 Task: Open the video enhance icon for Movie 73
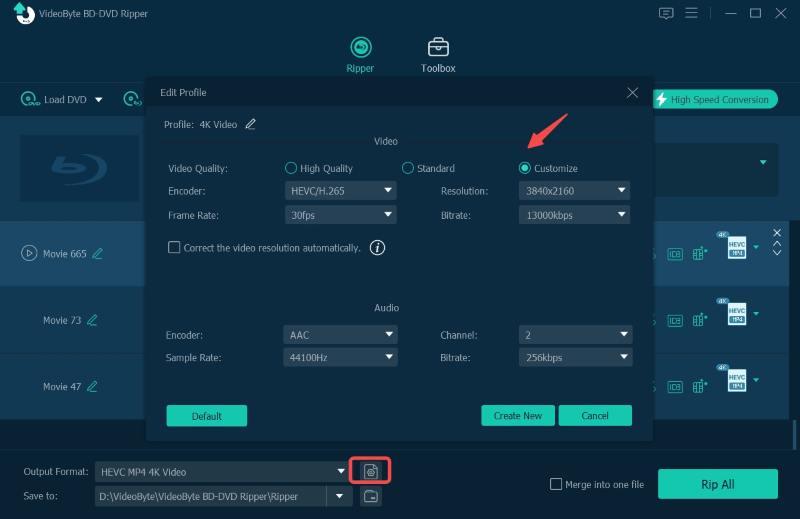click(x=699, y=319)
